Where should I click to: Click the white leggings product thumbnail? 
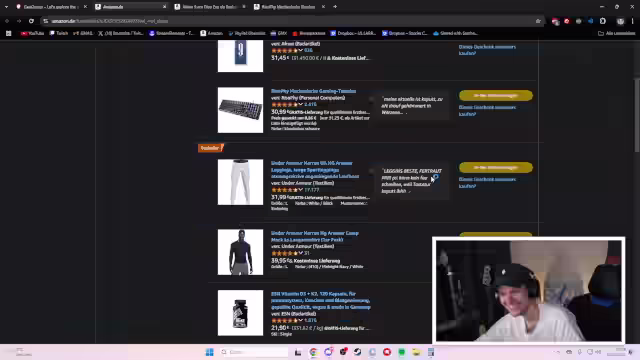click(x=240, y=182)
